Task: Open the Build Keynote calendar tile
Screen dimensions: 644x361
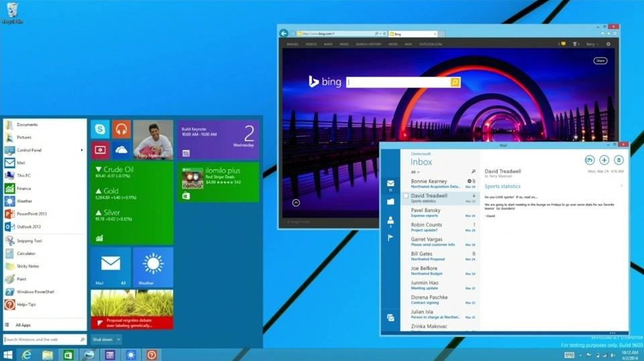Action: tap(218, 140)
